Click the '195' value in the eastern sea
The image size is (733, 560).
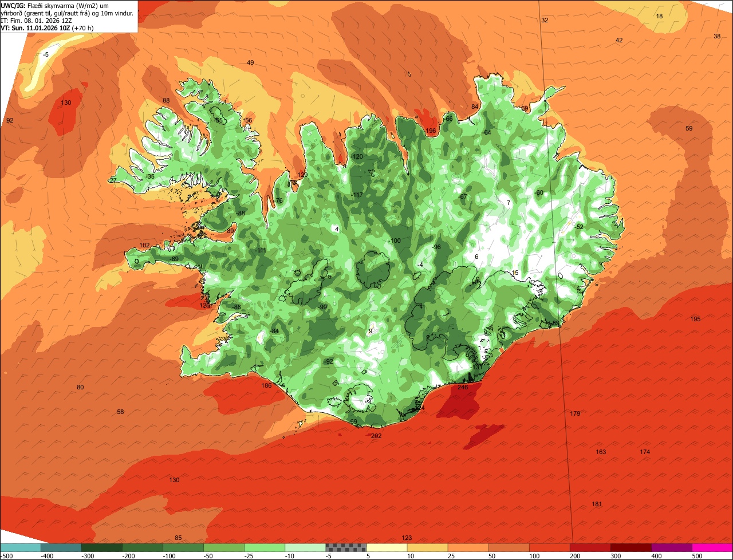[x=695, y=319]
